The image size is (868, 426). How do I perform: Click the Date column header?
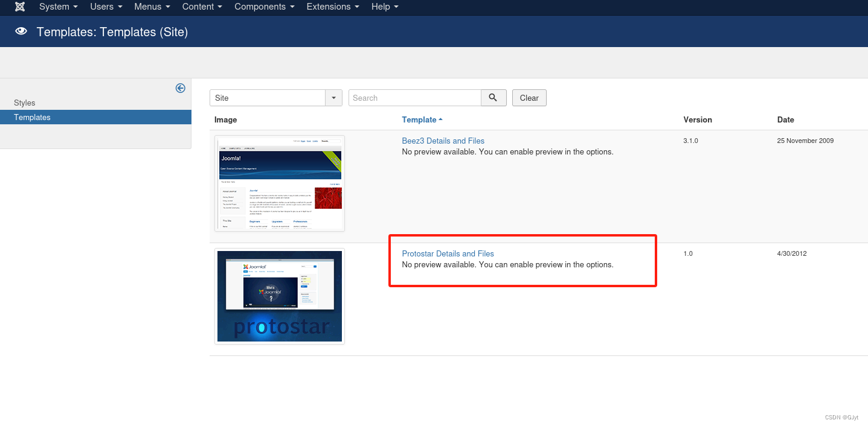coord(786,119)
